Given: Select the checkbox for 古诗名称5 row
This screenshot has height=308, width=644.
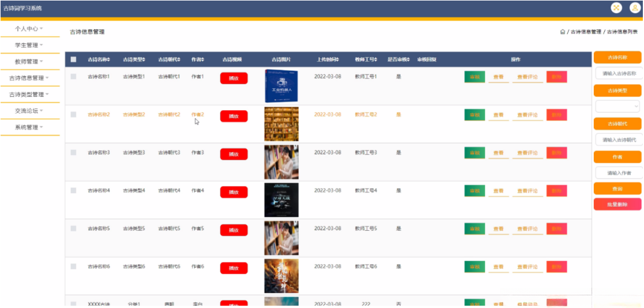Looking at the screenshot, I should (74, 228).
